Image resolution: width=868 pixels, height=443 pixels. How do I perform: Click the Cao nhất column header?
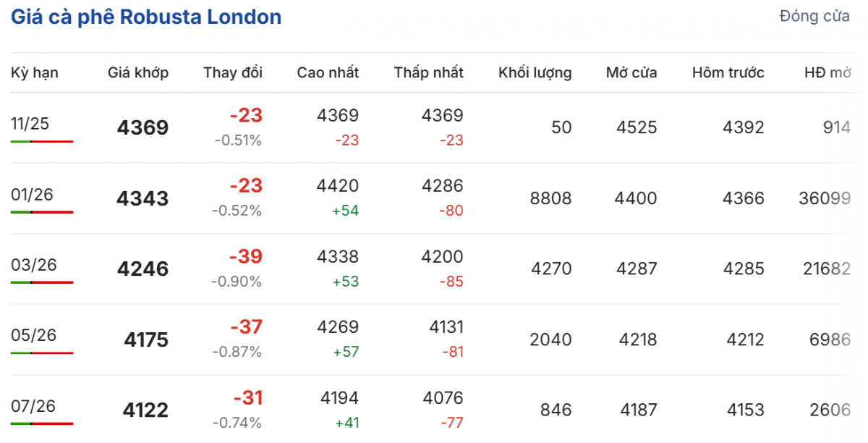pyautogui.click(x=328, y=72)
